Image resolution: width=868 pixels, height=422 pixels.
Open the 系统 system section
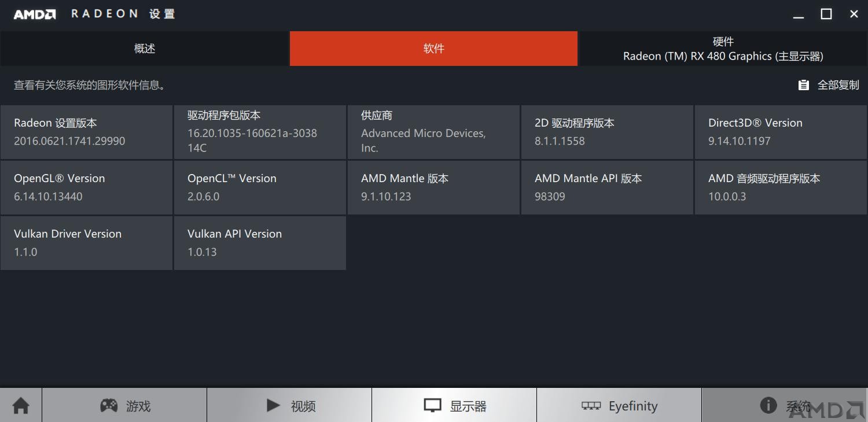[785, 405]
